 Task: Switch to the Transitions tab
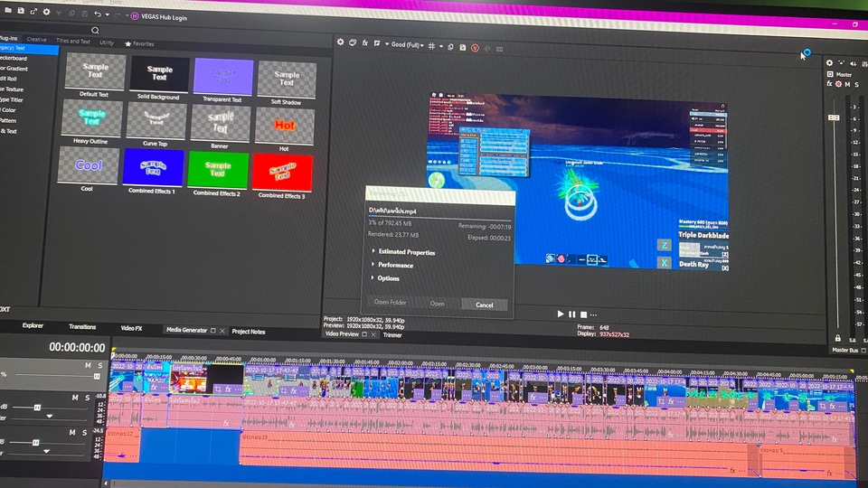tap(82, 327)
